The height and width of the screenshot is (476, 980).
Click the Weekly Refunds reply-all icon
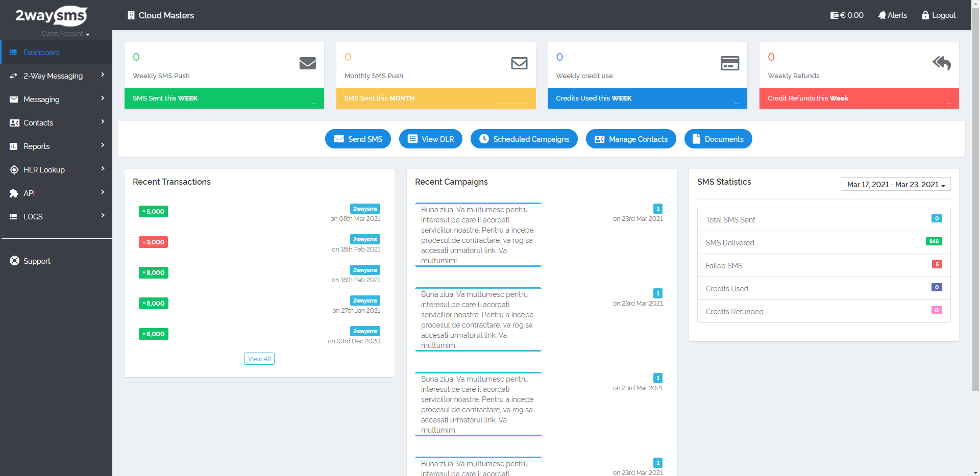click(x=942, y=63)
